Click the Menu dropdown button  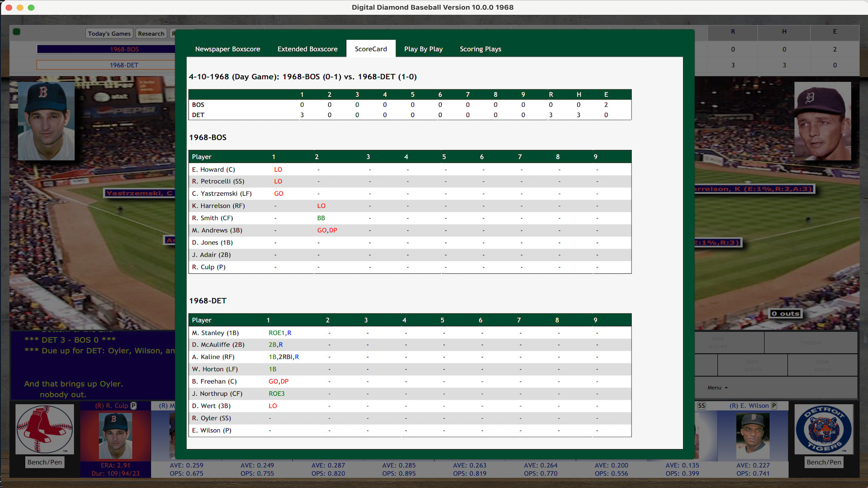716,387
